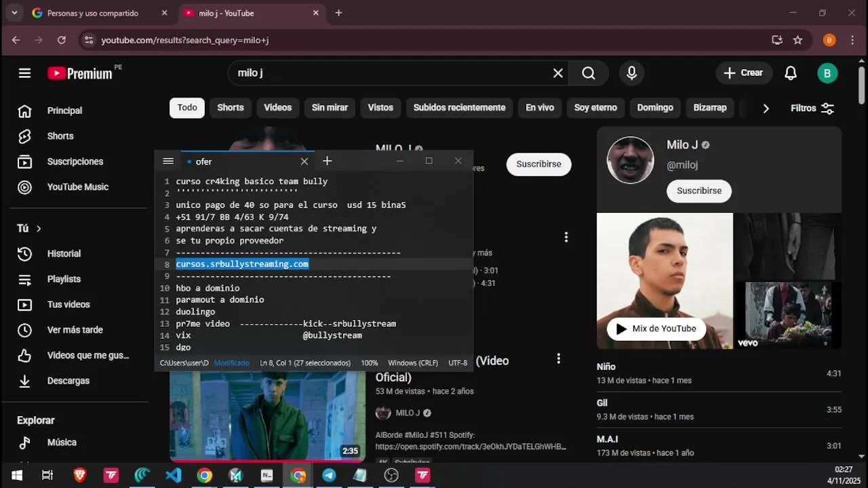This screenshot has width=868, height=488.
Task: Open the notifications bell
Action: click(x=791, y=73)
